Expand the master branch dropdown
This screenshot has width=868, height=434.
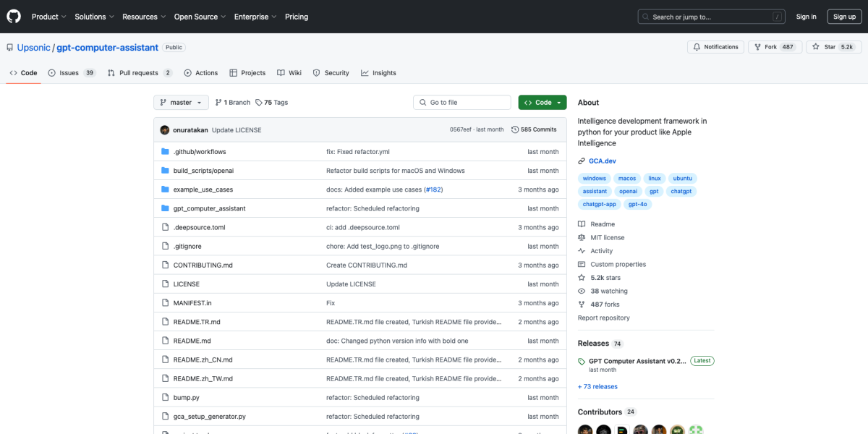click(181, 103)
